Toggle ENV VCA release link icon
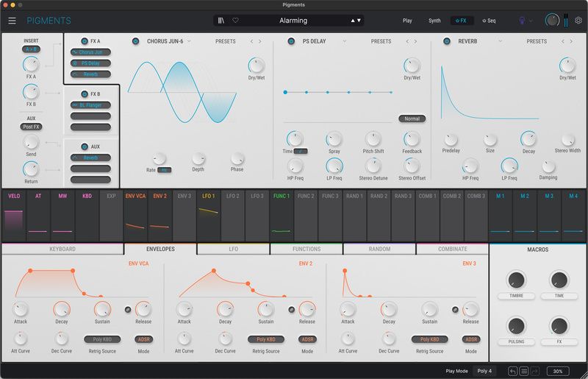 point(128,310)
